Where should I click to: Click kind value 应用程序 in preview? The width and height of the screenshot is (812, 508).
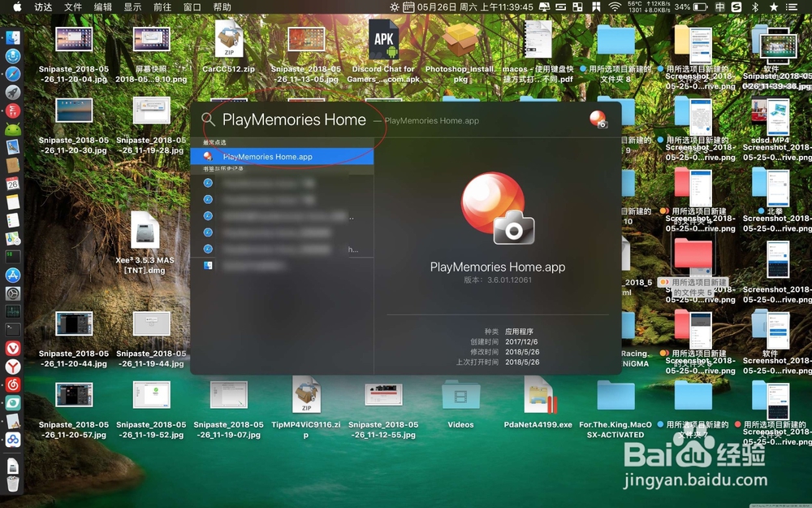click(x=519, y=332)
